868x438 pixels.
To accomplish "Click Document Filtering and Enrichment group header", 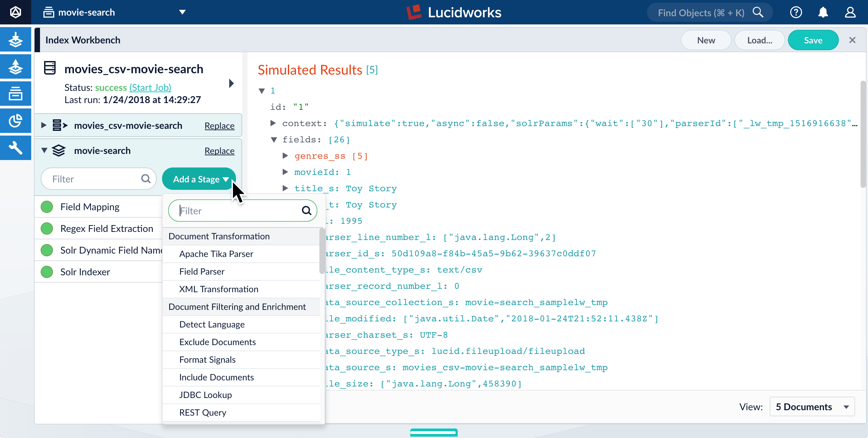I will click(241, 307).
